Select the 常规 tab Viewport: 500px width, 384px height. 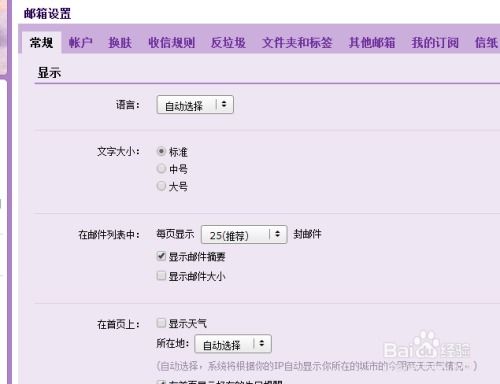point(41,43)
